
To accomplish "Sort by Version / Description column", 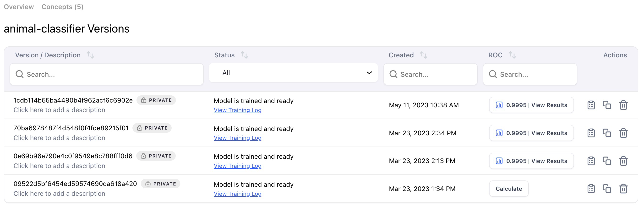I will click(x=90, y=55).
